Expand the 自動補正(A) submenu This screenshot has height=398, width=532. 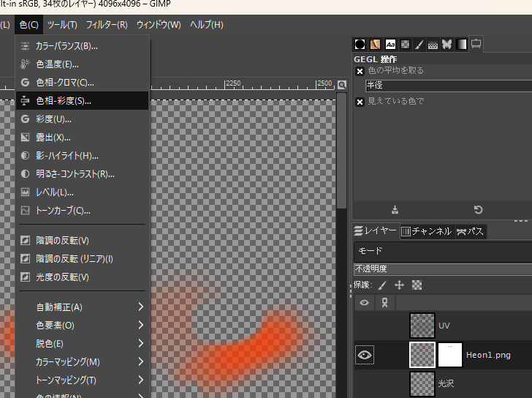(82, 307)
